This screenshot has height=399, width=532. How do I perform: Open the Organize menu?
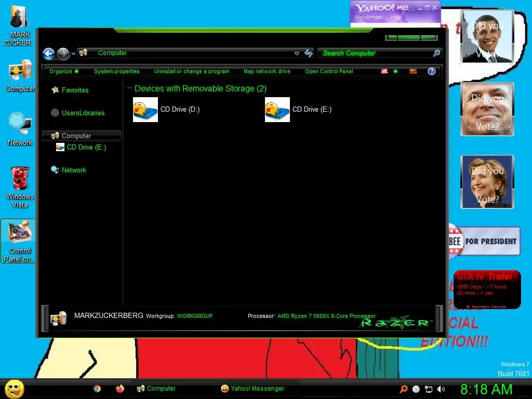click(63, 71)
